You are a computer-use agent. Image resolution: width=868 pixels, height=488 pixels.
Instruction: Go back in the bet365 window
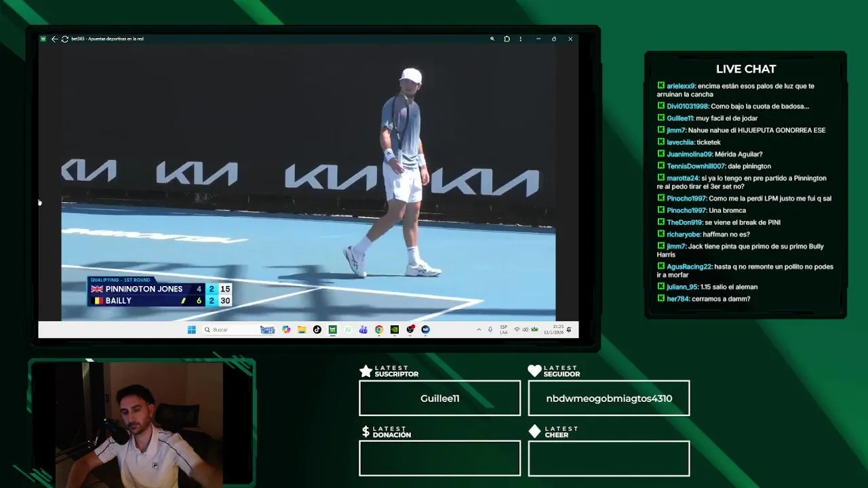tap(54, 39)
